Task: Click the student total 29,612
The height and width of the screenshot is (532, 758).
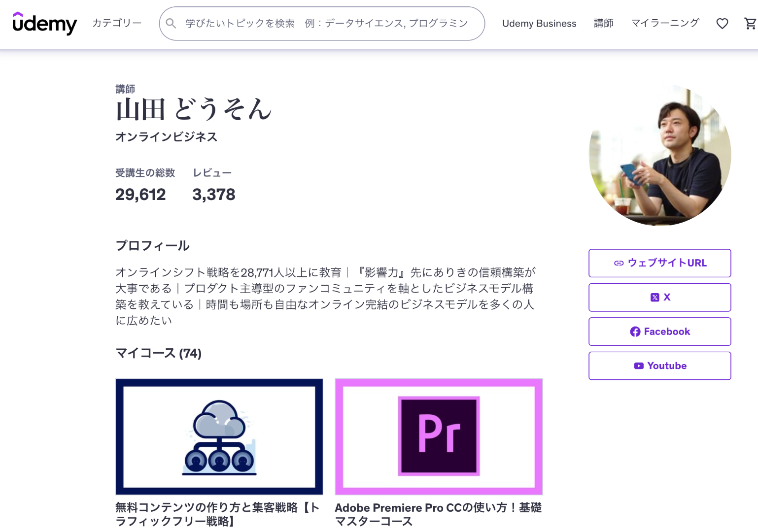Action: click(140, 195)
